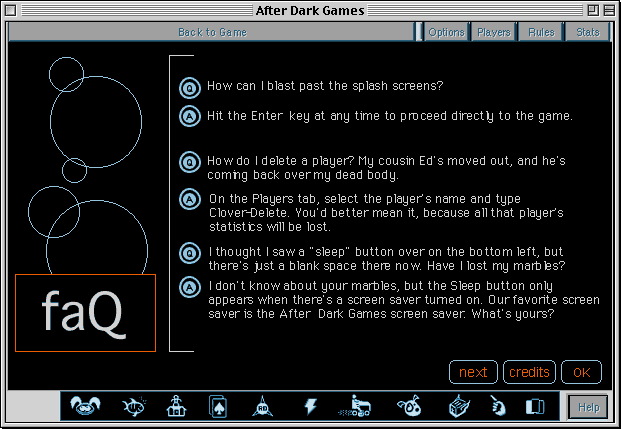Open the Rules tab

tap(541, 32)
